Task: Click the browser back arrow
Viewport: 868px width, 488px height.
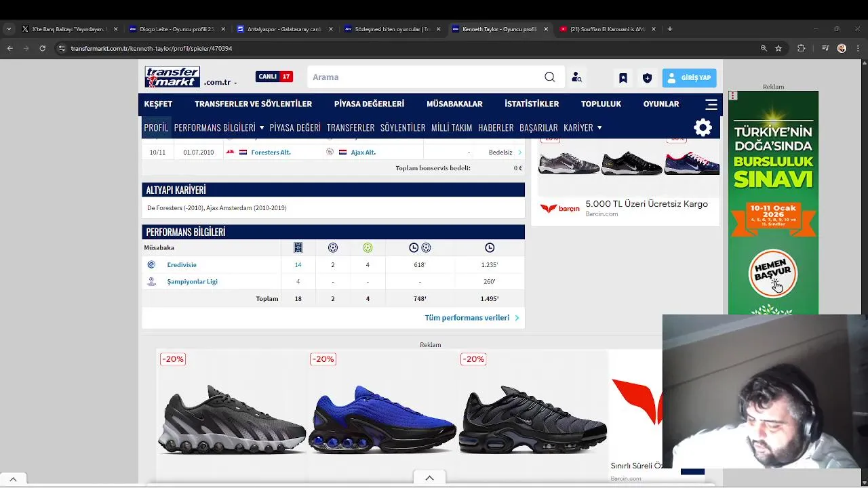Action: (x=9, y=48)
